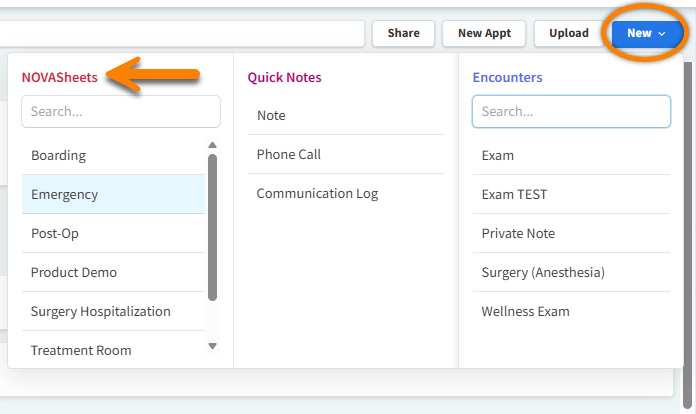Select Product Demo sheet
The width and height of the screenshot is (696, 414).
(x=74, y=273)
